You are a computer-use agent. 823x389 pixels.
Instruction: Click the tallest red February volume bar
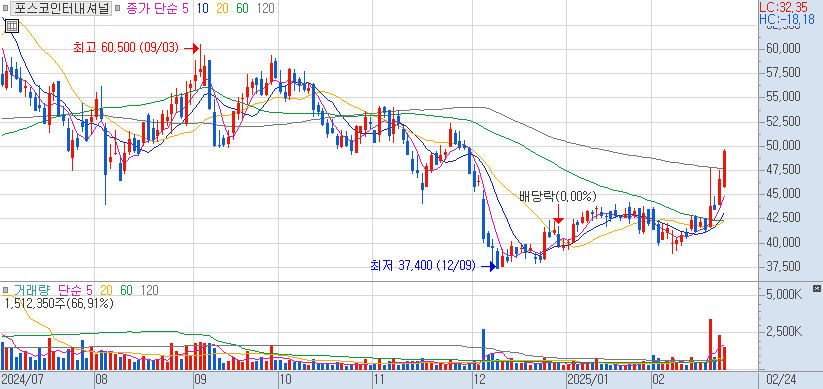pyautogui.click(x=711, y=344)
